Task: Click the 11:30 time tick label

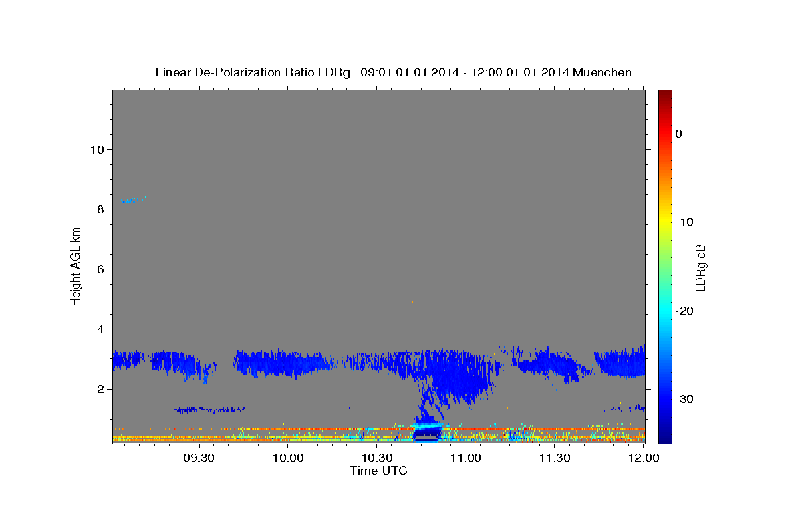Action: [555, 458]
